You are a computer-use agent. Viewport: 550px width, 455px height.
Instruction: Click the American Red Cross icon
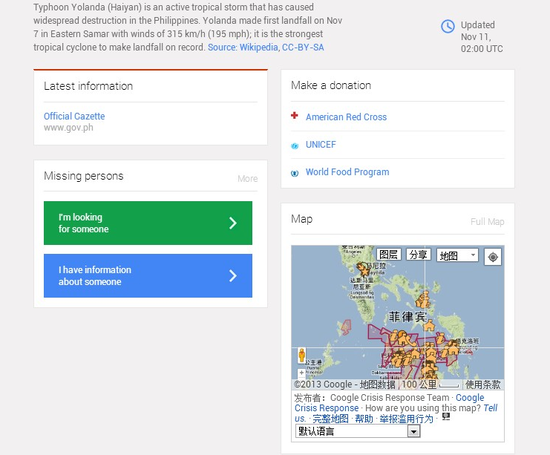pos(294,115)
